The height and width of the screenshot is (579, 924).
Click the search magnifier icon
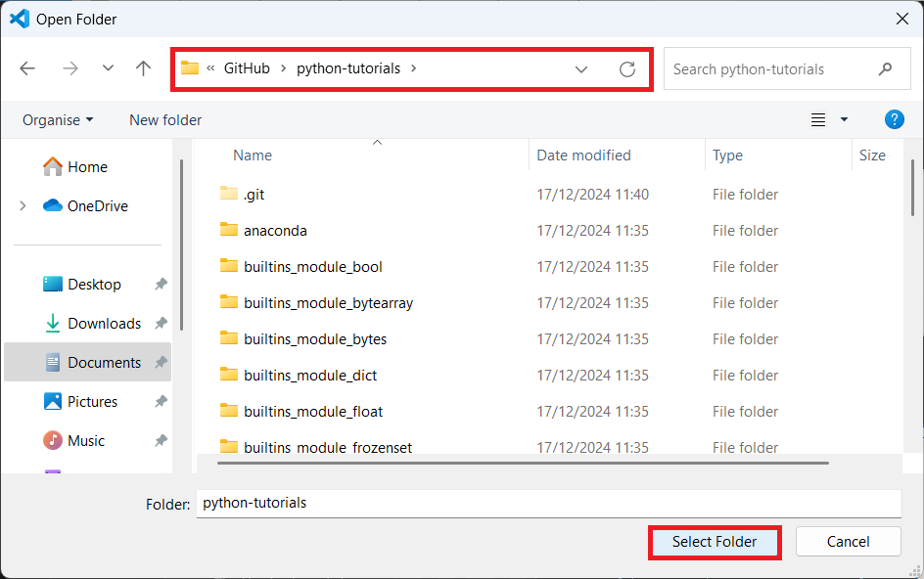coord(886,69)
